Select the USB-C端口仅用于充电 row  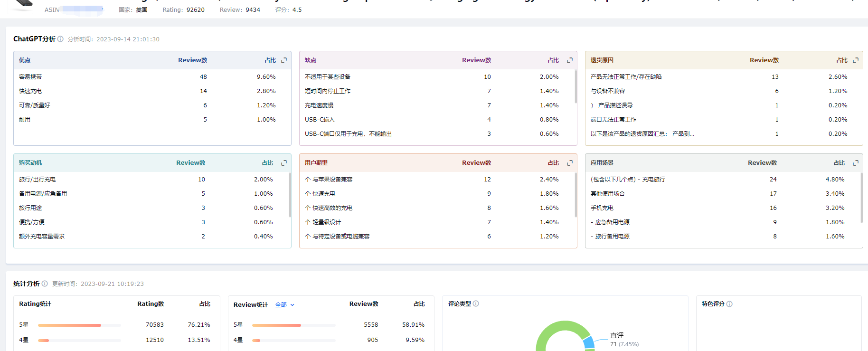coord(437,134)
